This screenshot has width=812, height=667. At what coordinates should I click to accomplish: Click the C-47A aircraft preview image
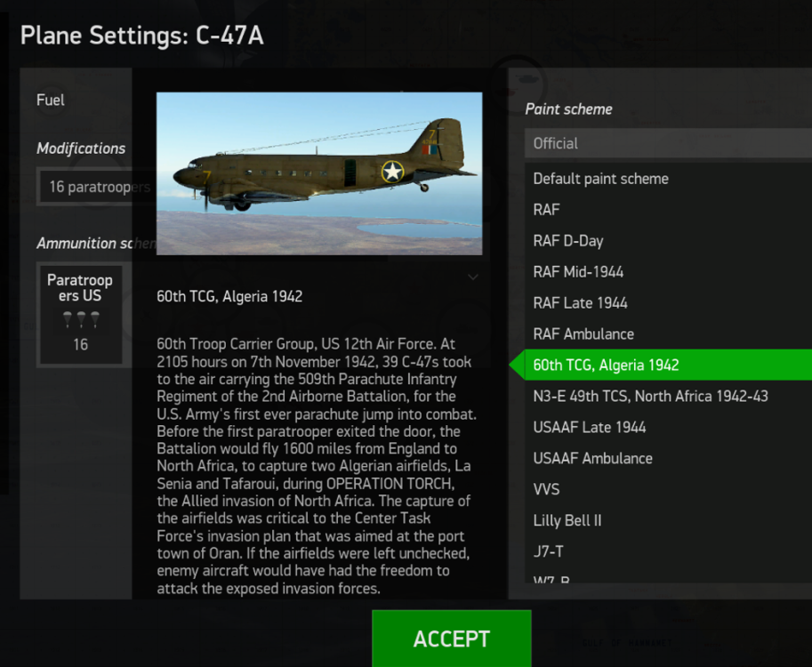[x=319, y=173]
